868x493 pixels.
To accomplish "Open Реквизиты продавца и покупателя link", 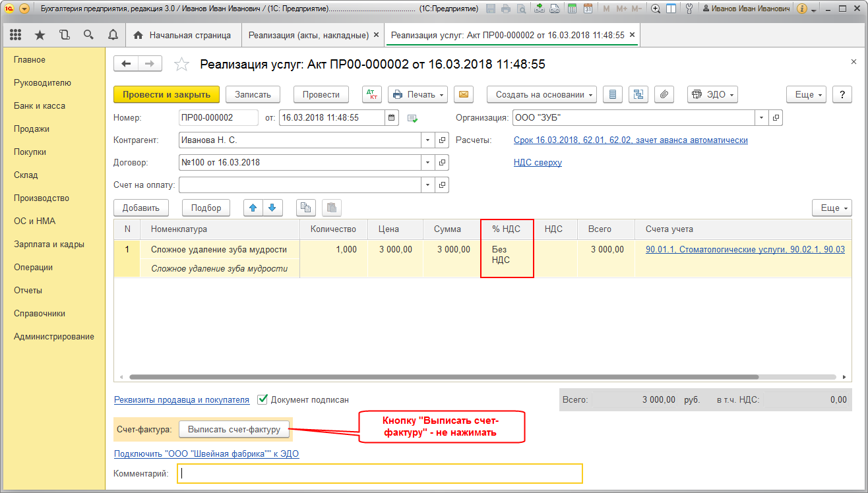I will coord(181,399).
